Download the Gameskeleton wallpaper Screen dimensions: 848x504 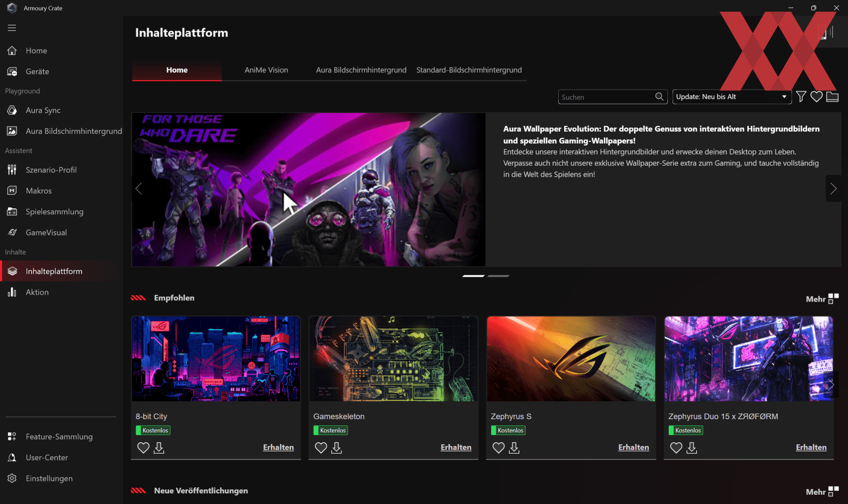click(x=337, y=448)
